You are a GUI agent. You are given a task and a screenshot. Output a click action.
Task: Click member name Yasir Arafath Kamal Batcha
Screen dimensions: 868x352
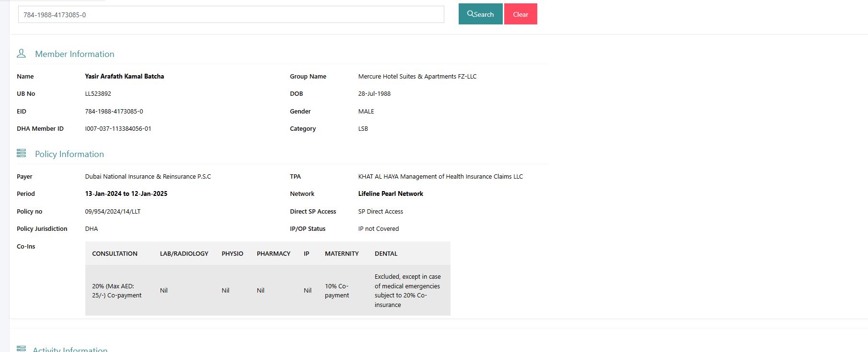(125, 76)
